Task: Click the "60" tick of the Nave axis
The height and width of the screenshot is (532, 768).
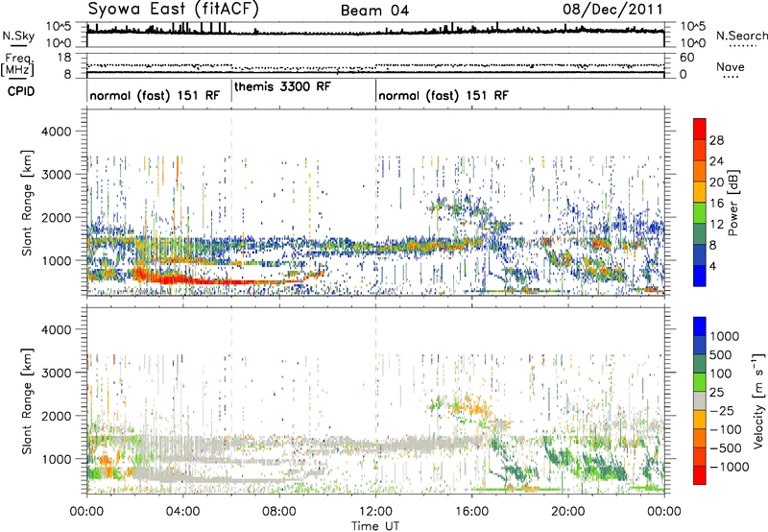Action: (x=686, y=58)
